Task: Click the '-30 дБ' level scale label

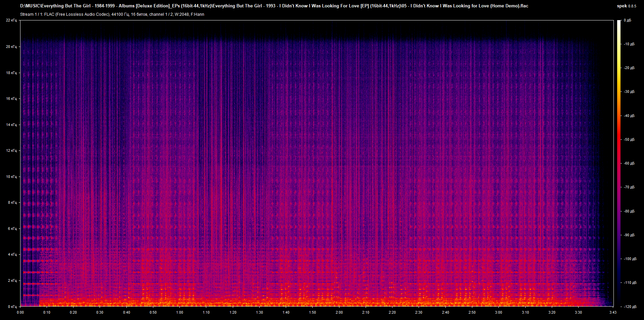Action: (x=629, y=92)
